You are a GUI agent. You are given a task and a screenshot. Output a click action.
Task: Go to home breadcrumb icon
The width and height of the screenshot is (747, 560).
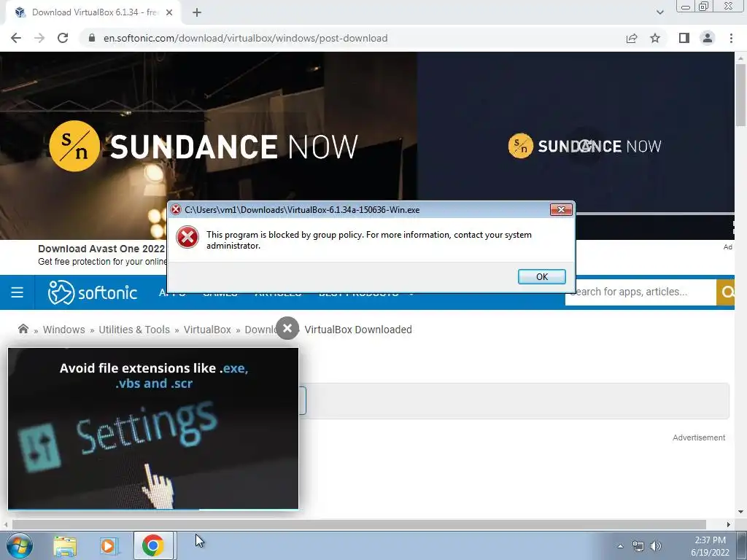(23, 329)
